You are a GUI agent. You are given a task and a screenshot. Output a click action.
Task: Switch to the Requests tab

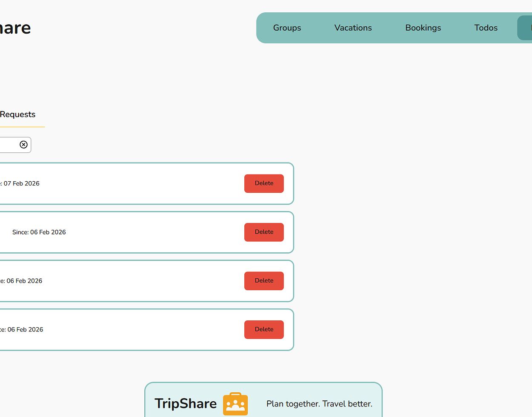click(x=17, y=114)
